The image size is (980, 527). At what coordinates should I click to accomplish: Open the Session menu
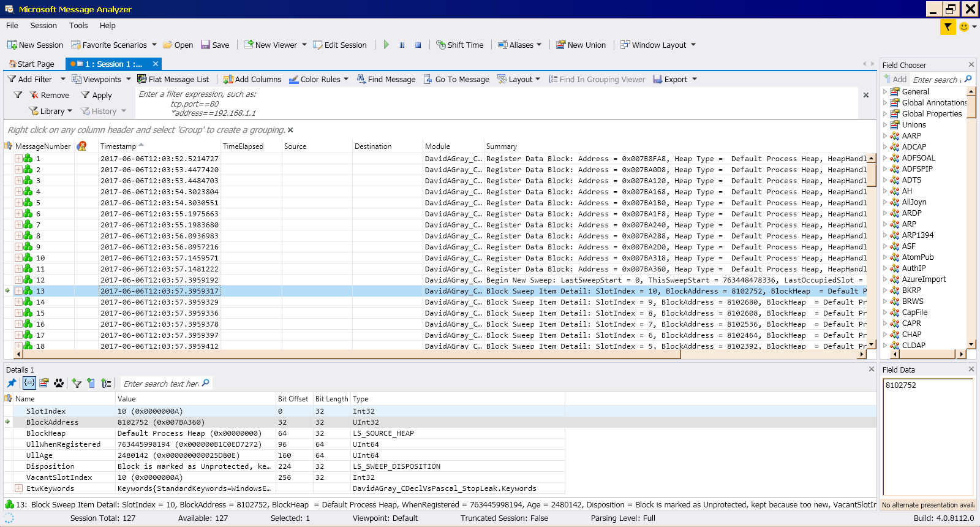[43, 26]
